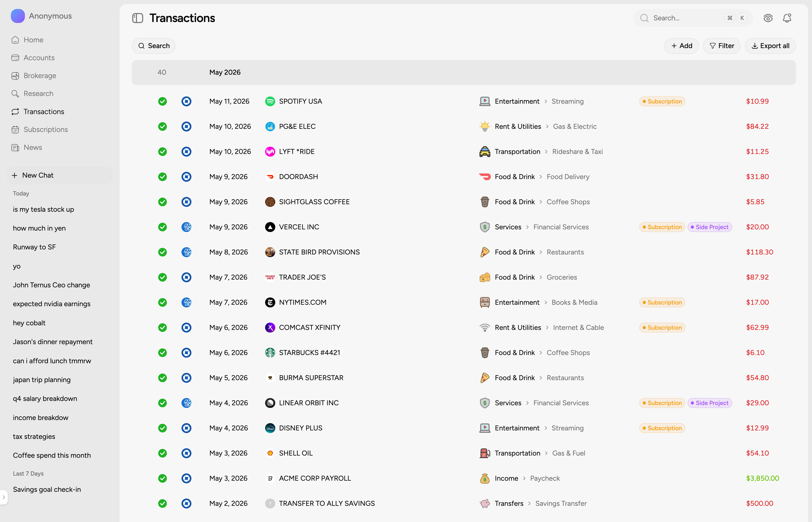Click the Amex account icon for Vercel row
Viewport: 812px width, 522px height.
(186, 227)
